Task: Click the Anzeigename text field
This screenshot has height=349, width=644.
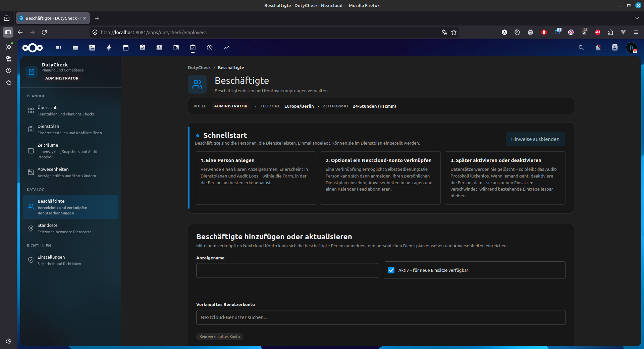Action: click(287, 270)
